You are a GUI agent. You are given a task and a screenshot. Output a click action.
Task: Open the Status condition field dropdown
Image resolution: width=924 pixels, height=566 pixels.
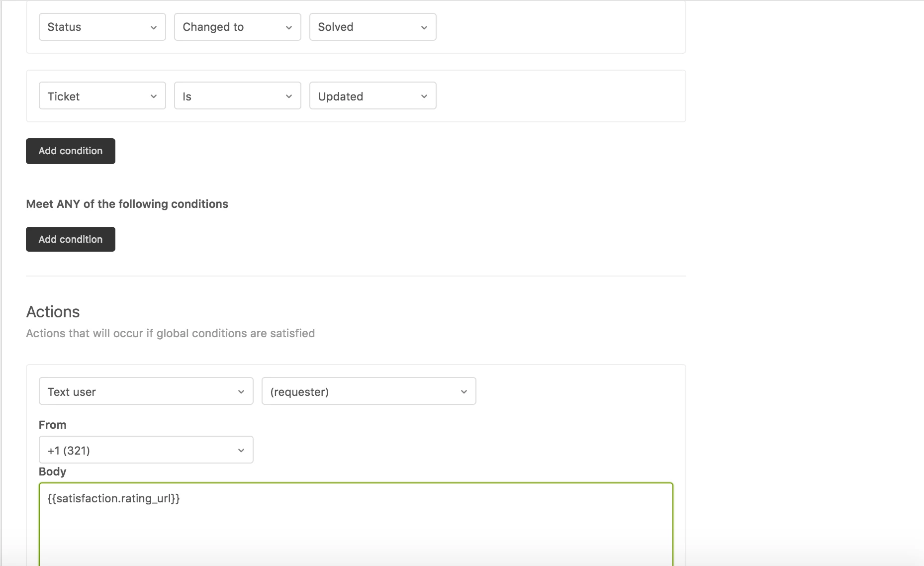point(102,27)
